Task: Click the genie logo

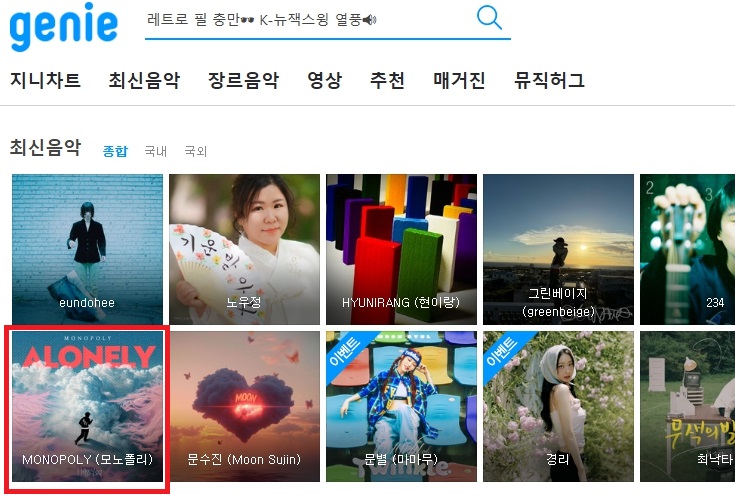Action: point(63,27)
